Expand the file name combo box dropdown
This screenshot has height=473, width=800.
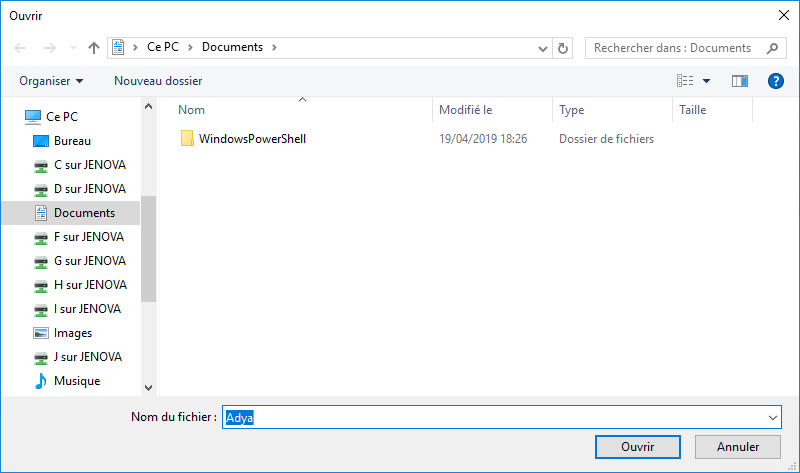772,417
